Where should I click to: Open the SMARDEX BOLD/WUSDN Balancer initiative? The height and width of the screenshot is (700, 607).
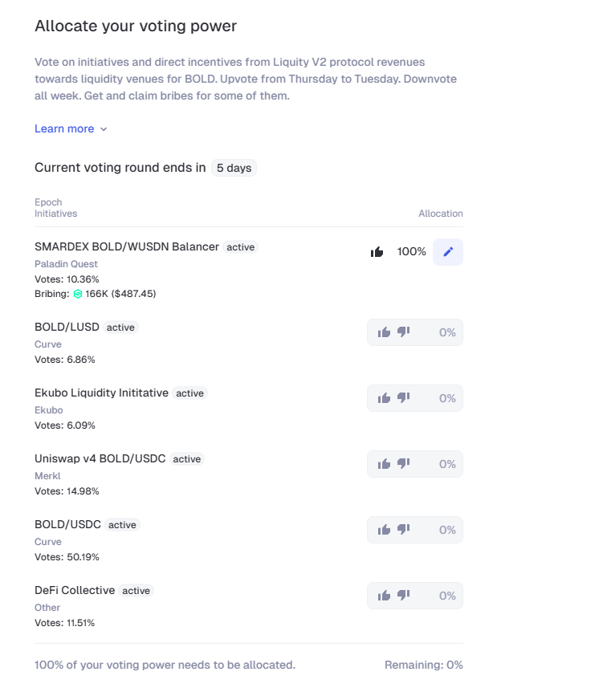(x=126, y=246)
